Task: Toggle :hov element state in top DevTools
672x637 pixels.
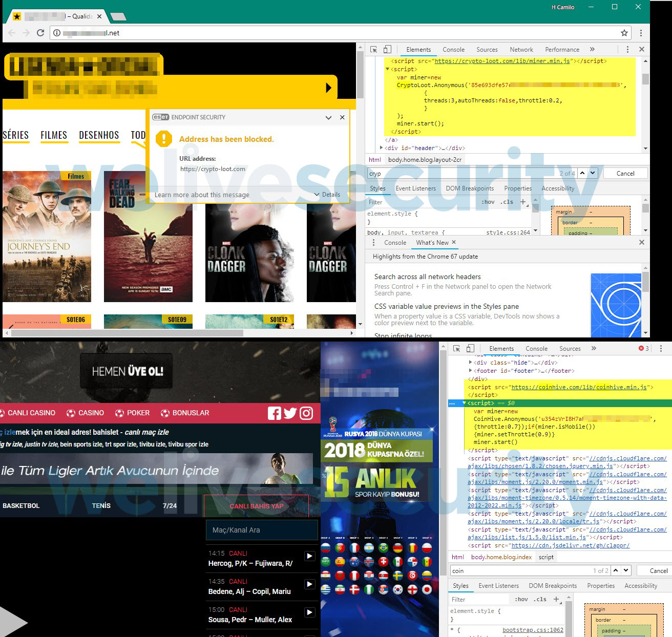Action: tap(488, 202)
